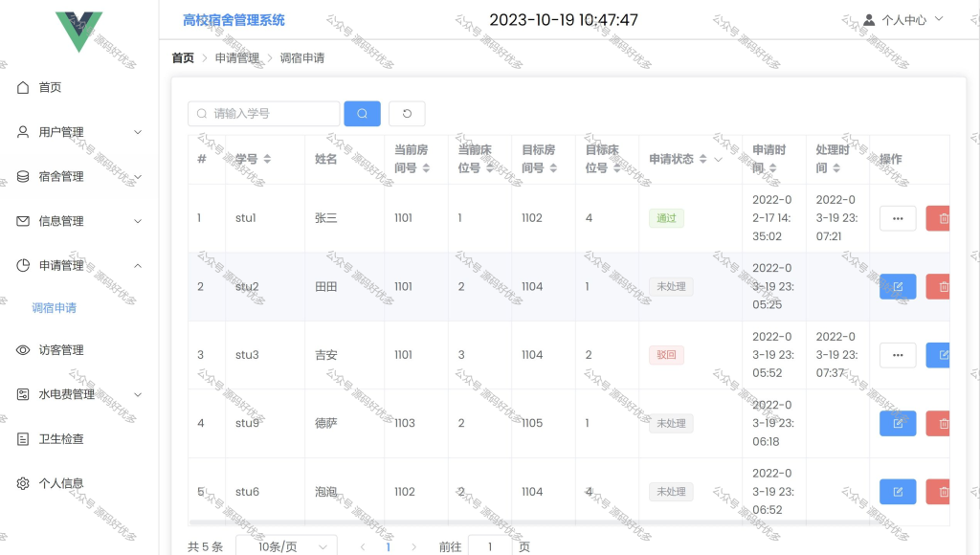The width and height of the screenshot is (980, 555).
Task: Open the 10条/页 page size selector
Action: 286,546
